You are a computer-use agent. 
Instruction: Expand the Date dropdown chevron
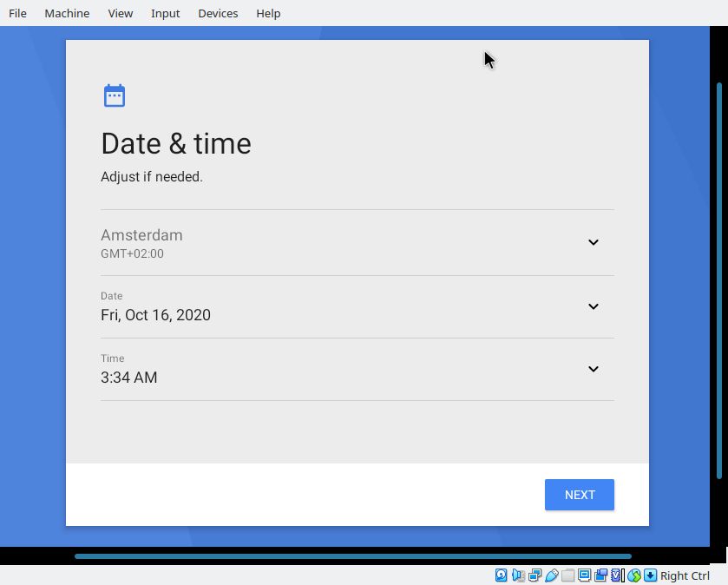pyautogui.click(x=593, y=306)
